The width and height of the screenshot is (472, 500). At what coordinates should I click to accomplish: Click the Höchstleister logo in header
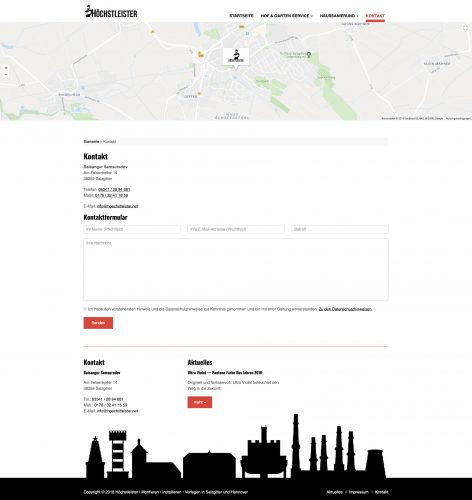pos(111,12)
